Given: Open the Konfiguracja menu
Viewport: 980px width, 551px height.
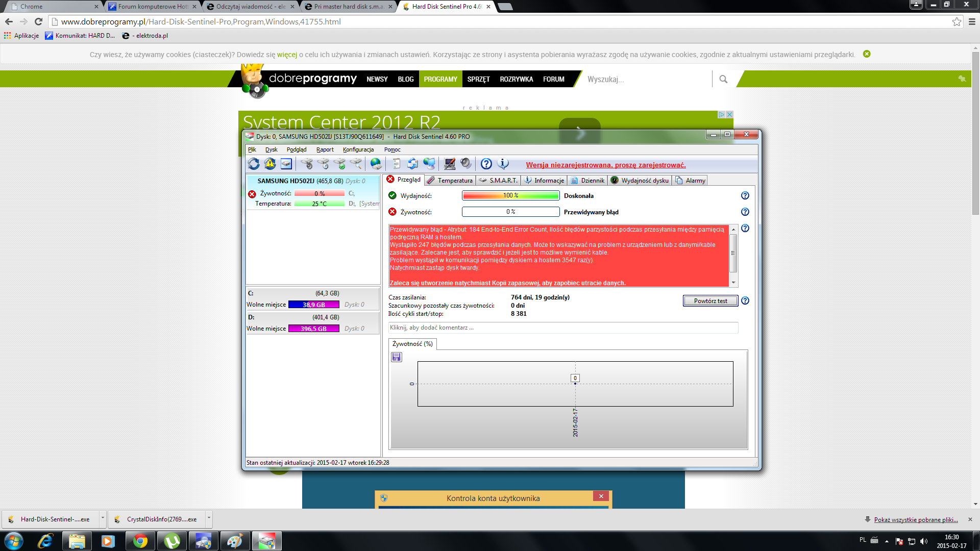Looking at the screenshot, I should (x=358, y=149).
